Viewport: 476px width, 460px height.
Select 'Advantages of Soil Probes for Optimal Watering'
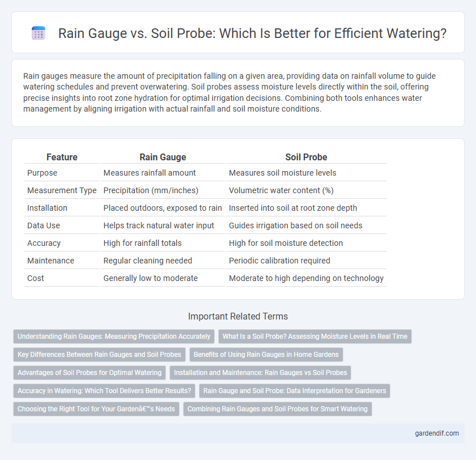[x=90, y=373]
